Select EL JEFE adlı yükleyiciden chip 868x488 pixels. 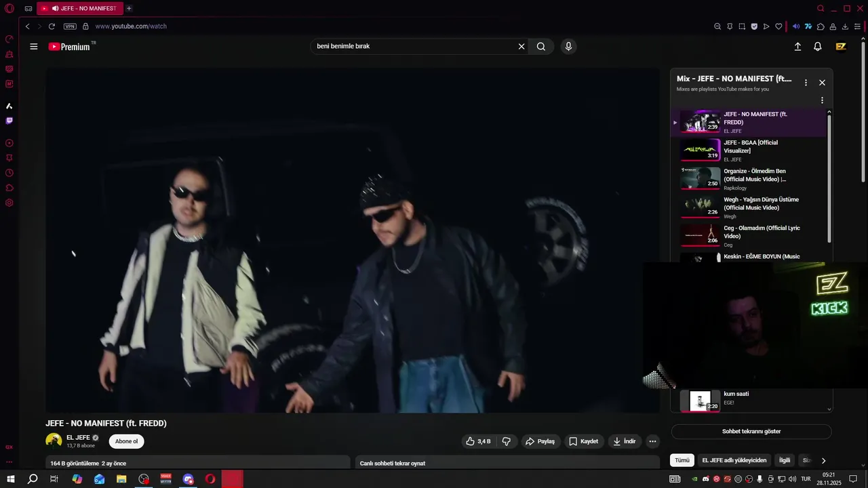734,460
